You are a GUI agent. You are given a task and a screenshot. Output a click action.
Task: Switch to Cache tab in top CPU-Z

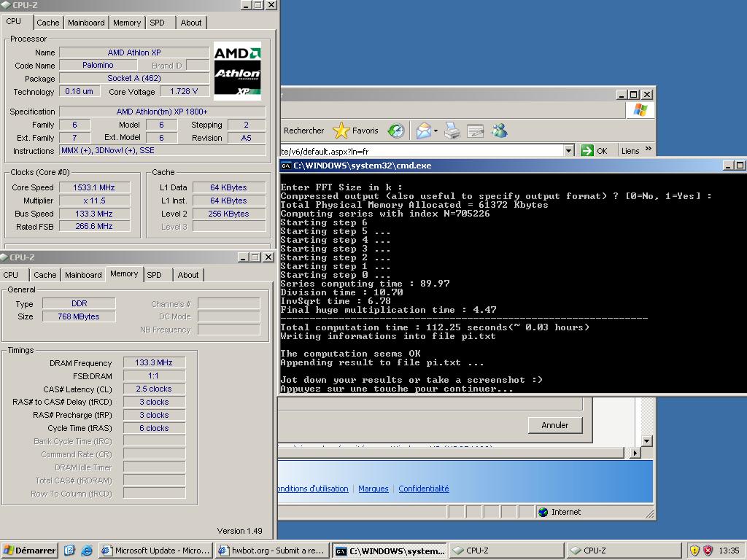[48, 23]
